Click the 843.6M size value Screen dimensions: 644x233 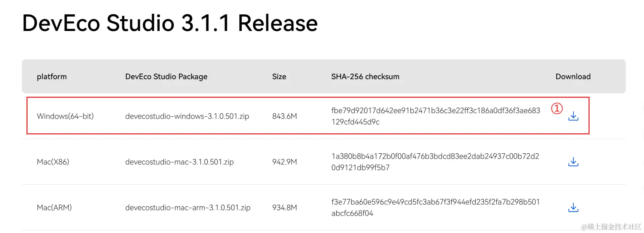[284, 116]
